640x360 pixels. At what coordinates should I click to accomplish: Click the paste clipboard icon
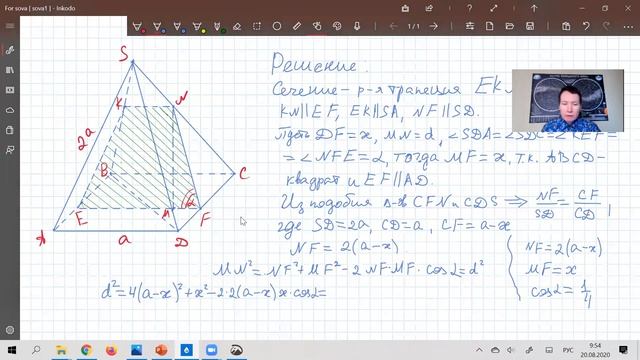(x=566, y=27)
